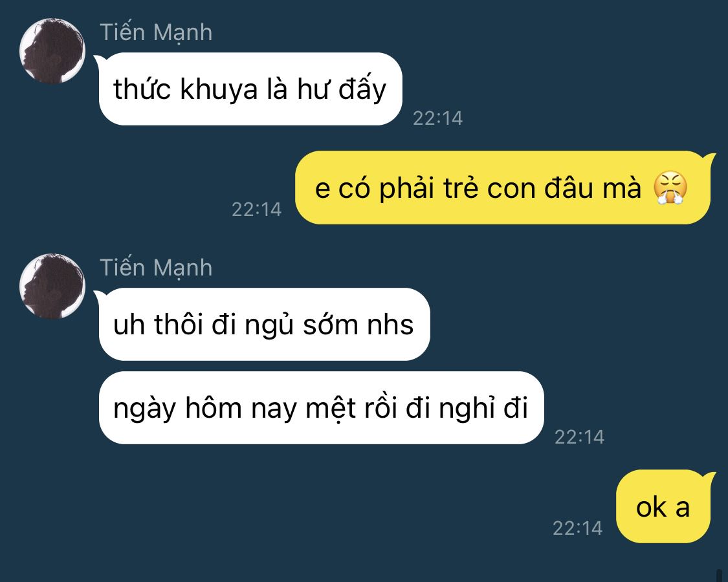Tap the 22:14 timestamp beside first message

pos(438,119)
